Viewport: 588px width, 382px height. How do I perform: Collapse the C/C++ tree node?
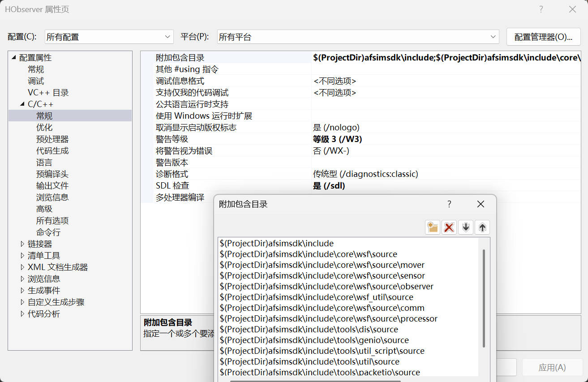tap(23, 104)
